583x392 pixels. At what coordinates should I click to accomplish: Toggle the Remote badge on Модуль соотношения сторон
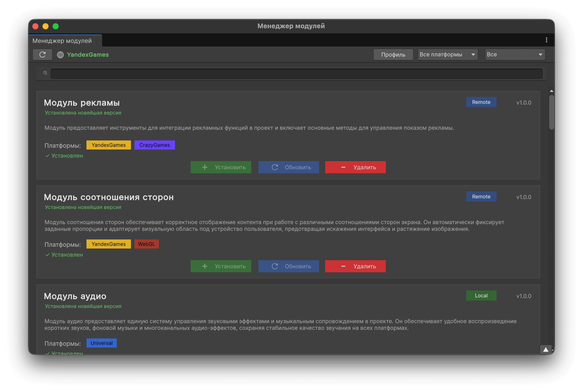(x=481, y=196)
